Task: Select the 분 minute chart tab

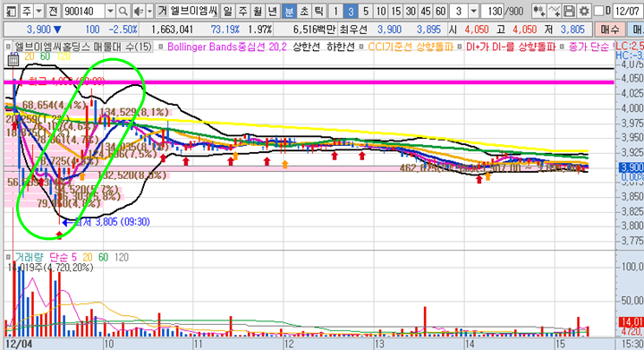Action: point(289,11)
